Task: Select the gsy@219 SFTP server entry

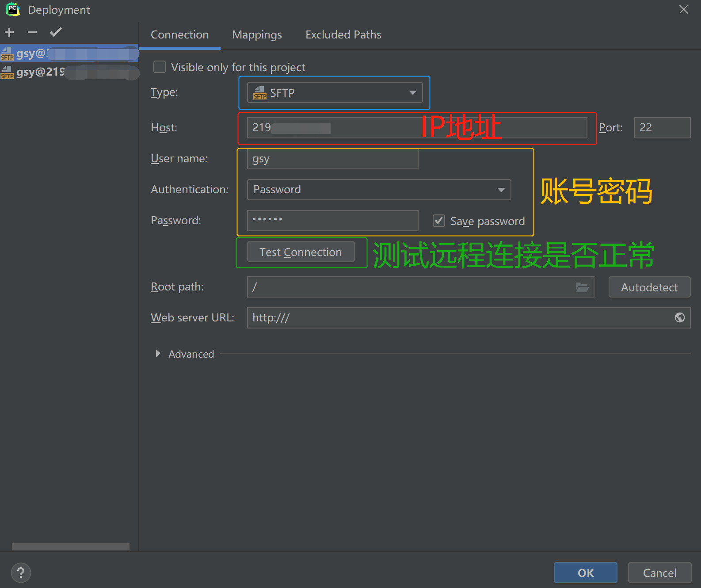Action: pyautogui.click(x=69, y=72)
